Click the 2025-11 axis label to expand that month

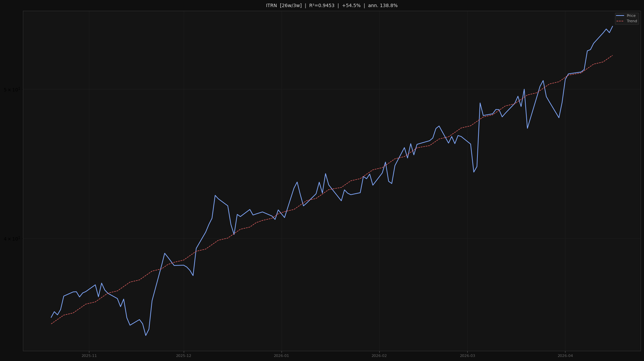[89, 355]
